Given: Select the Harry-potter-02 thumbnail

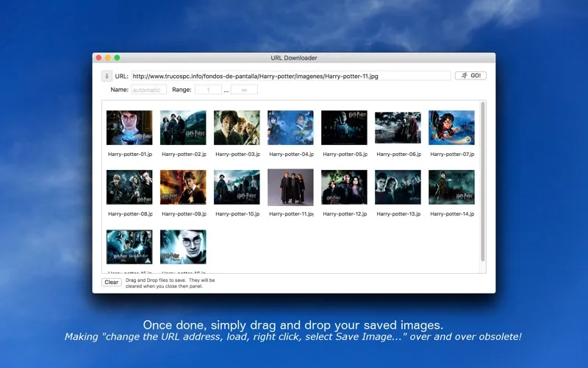Looking at the screenshot, I should click(x=183, y=127).
